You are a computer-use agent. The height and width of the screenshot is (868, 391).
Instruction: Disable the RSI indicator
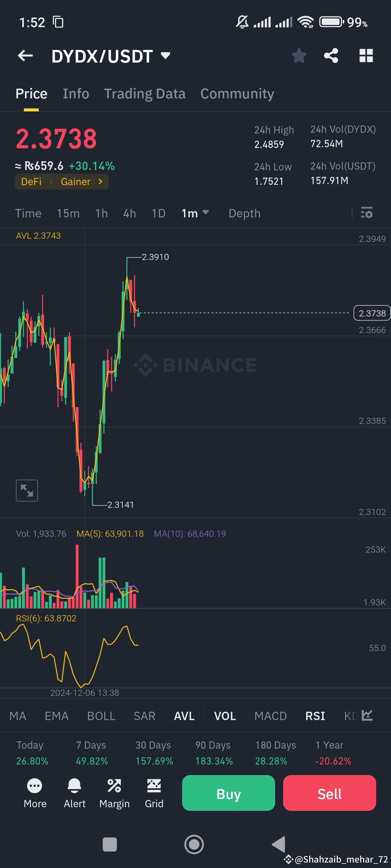click(x=315, y=716)
